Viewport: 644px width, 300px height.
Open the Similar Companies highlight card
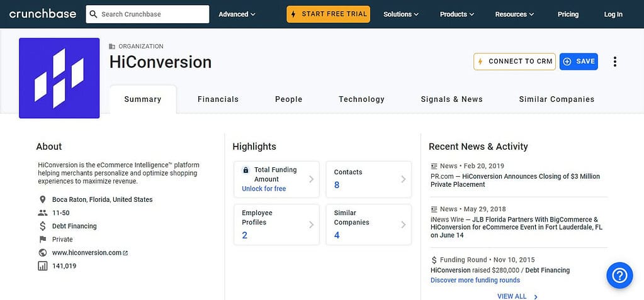(x=368, y=225)
